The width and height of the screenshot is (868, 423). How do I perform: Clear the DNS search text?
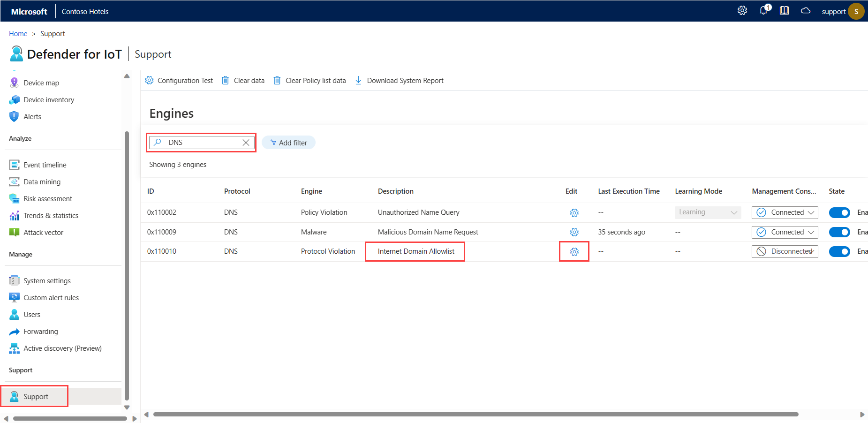[x=246, y=143]
